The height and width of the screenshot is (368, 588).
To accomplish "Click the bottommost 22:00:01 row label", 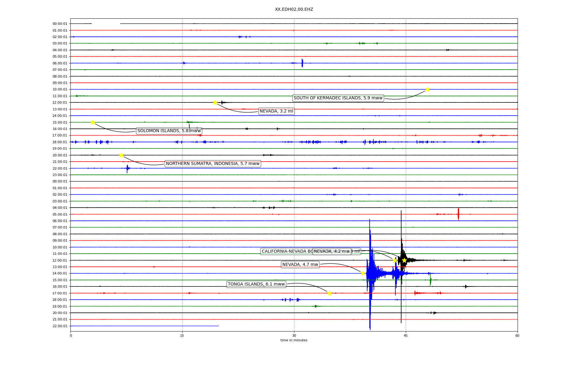I will [60, 326].
